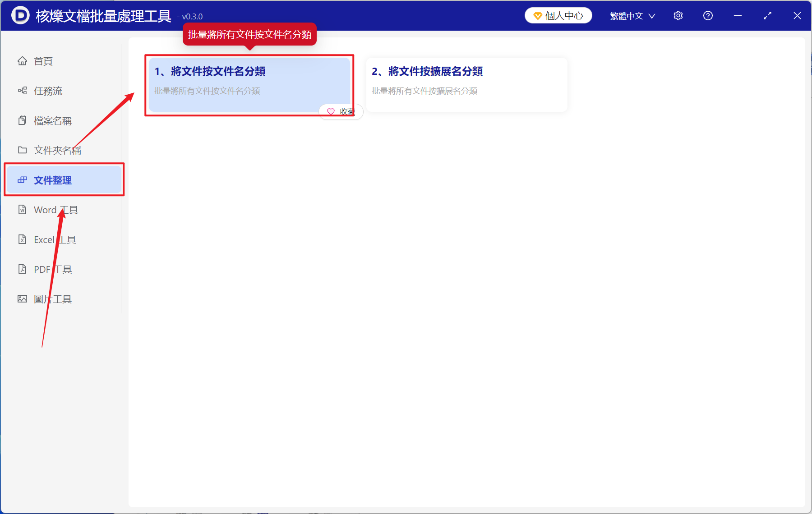This screenshot has width=812, height=514.
Task: Open the help question mark icon
Action: (708, 16)
